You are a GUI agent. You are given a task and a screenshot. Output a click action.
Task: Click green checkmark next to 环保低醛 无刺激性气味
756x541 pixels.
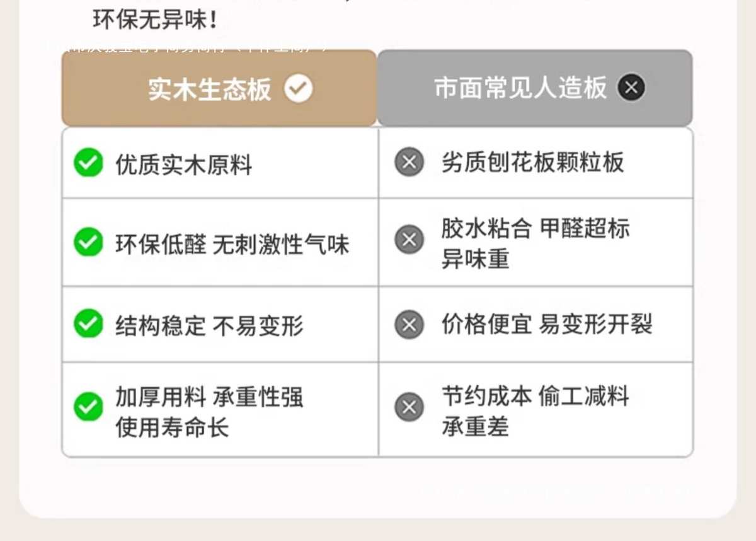pos(88,243)
